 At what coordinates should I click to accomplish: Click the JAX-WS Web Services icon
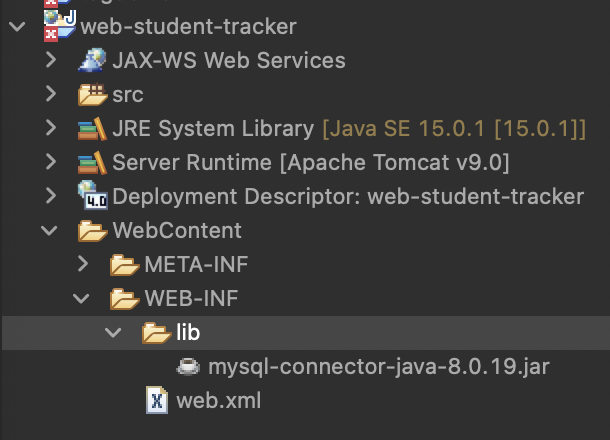coord(92,60)
